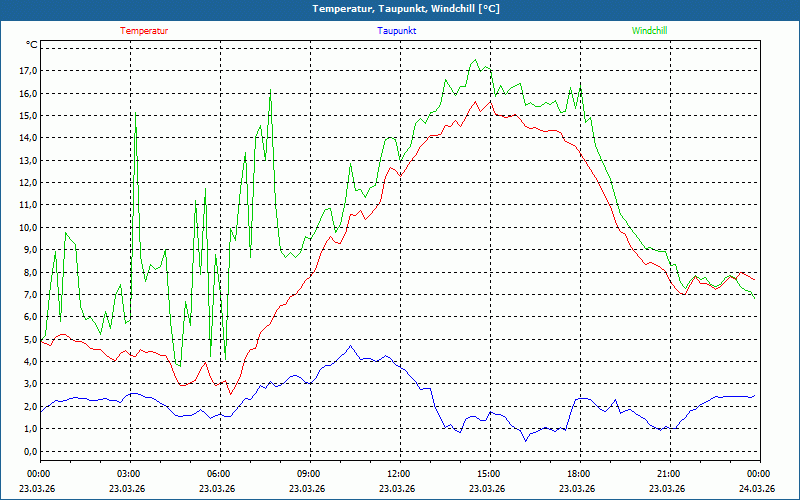Screen dimensions: 800x500
Task: Choose the 15:00 time marker
Action: click(x=489, y=474)
